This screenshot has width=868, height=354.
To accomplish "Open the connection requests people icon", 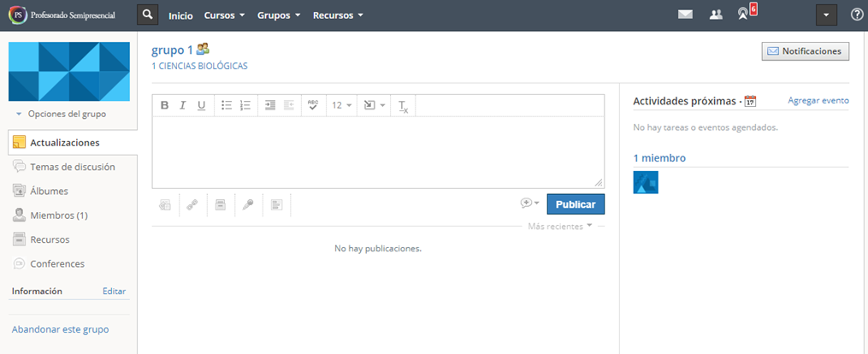I will click(717, 15).
